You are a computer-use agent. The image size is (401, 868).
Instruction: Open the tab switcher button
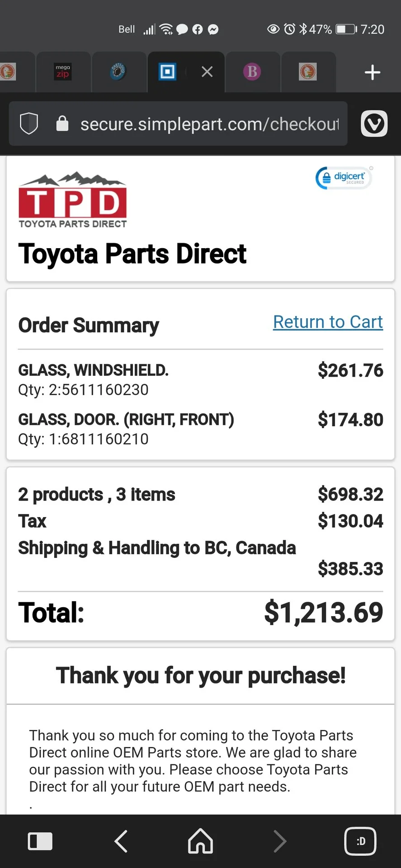(x=360, y=841)
